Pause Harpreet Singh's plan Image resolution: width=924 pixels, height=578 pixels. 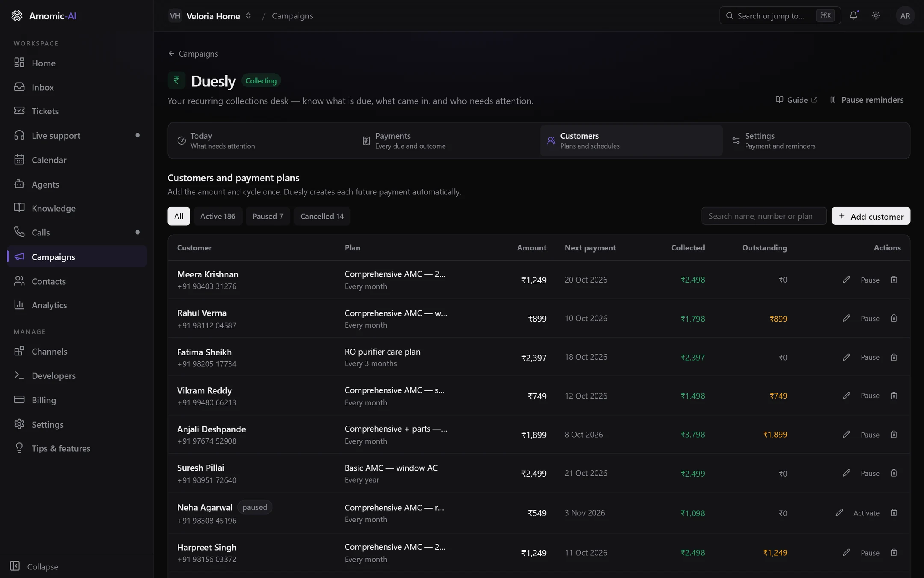click(x=870, y=553)
